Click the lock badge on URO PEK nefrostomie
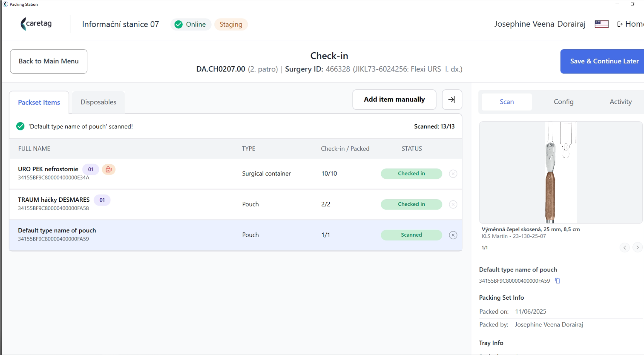This screenshot has width=644, height=355. (x=109, y=169)
